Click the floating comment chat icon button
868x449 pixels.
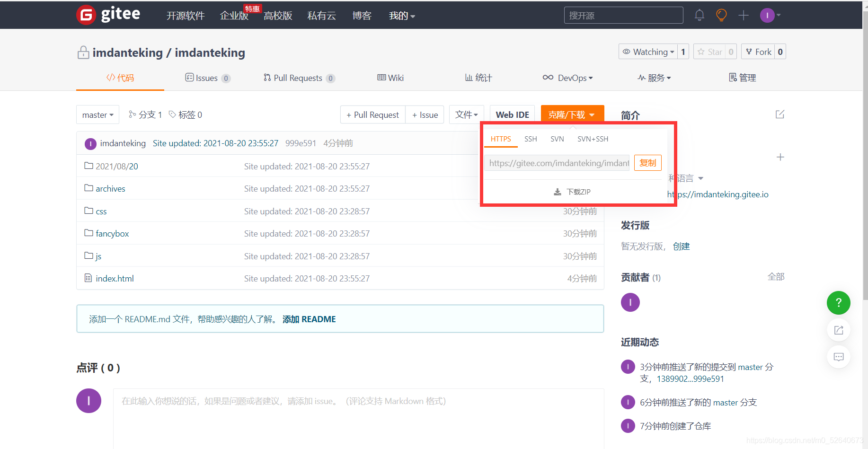839,357
